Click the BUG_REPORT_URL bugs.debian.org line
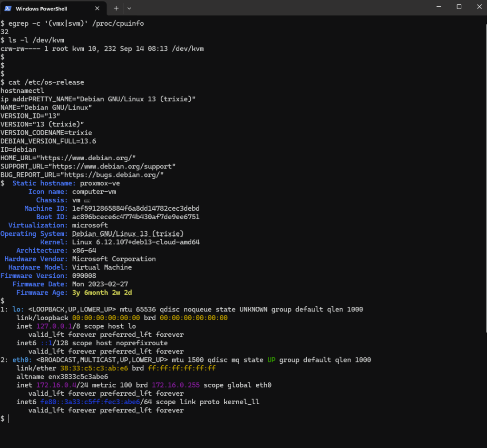 82,175
